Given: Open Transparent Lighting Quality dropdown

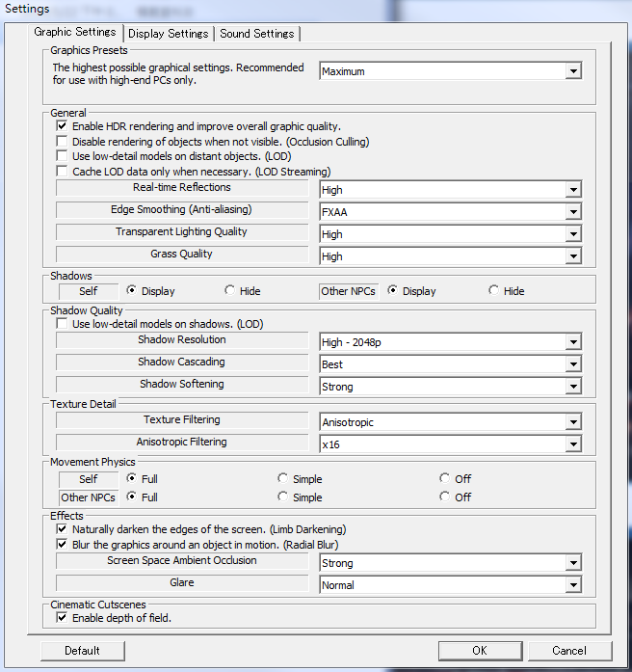Looking at the screenshot, I should 451,234.
